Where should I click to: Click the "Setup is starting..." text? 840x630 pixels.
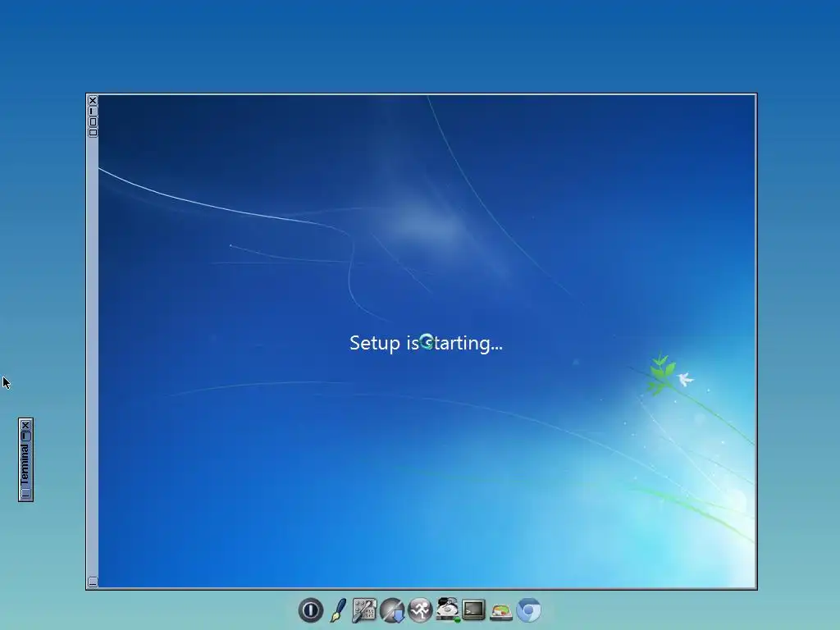426,343
